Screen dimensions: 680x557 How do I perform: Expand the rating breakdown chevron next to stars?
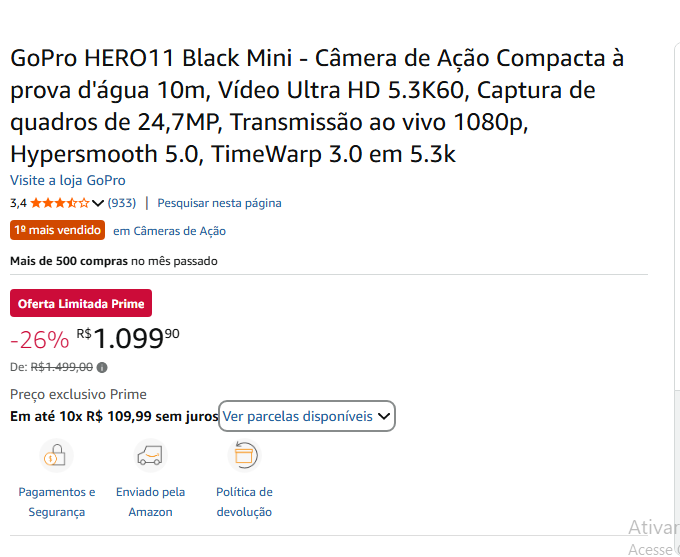point(98,203)
